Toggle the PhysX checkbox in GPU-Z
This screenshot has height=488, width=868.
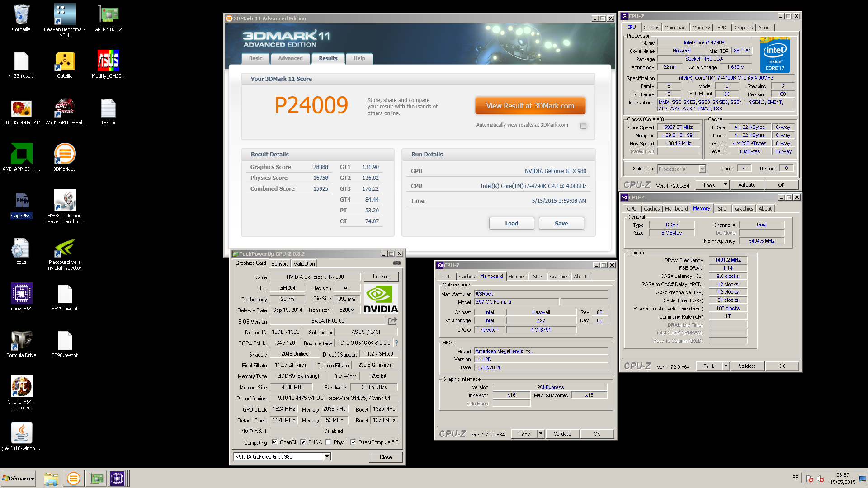(x=328, y=442)
